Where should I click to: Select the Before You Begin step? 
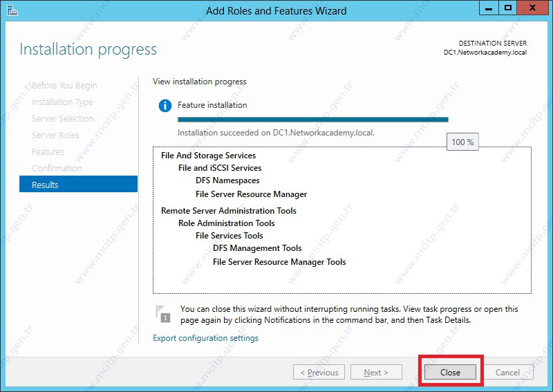pyautogui.click(x=64, y=86)
